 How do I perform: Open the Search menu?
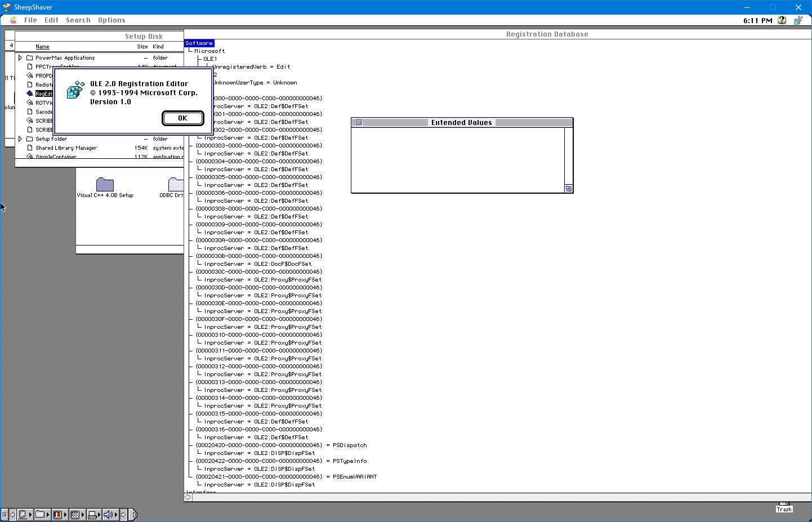tap(78, 20)
